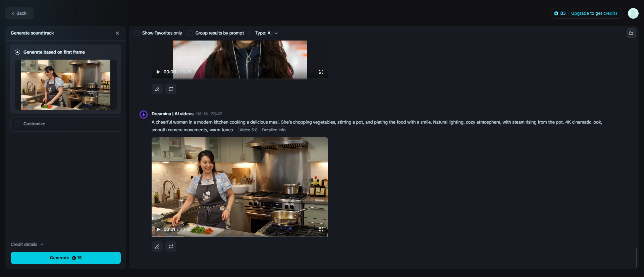Screen dimensions: 644x277
Task: Play the upper video clip
Action: click(158, 72)
